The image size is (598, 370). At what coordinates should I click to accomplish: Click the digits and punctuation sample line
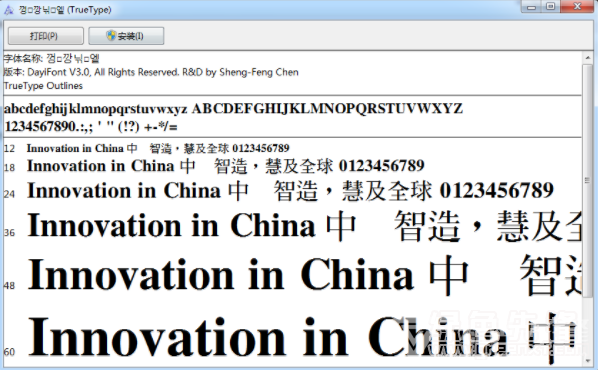(91, 126)
